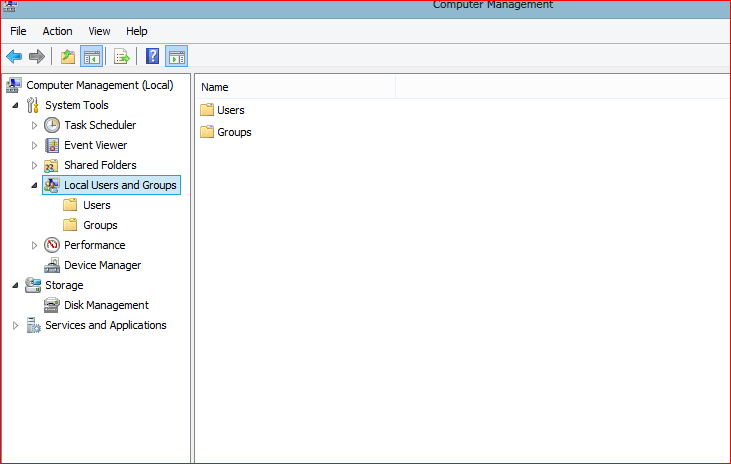
Task: Click the System Tools wrench icon
Action: [33, 105]
